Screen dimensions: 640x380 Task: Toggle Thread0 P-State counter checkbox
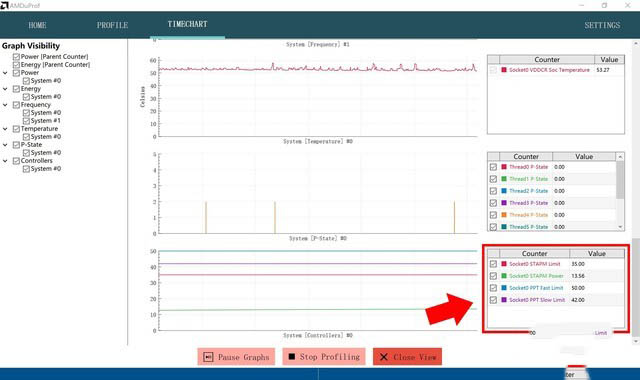493,167
